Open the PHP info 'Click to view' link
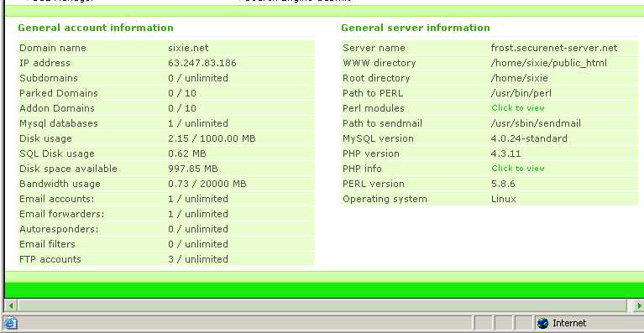 517,169
